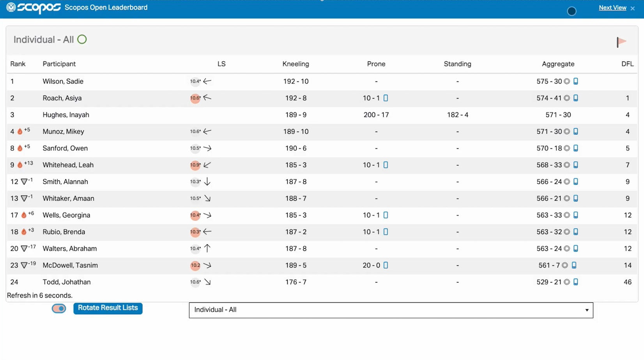This screenshot has width=644, height=360.
Task: Click the device icon in Roach's Prone cell
Action: point(386,98)
